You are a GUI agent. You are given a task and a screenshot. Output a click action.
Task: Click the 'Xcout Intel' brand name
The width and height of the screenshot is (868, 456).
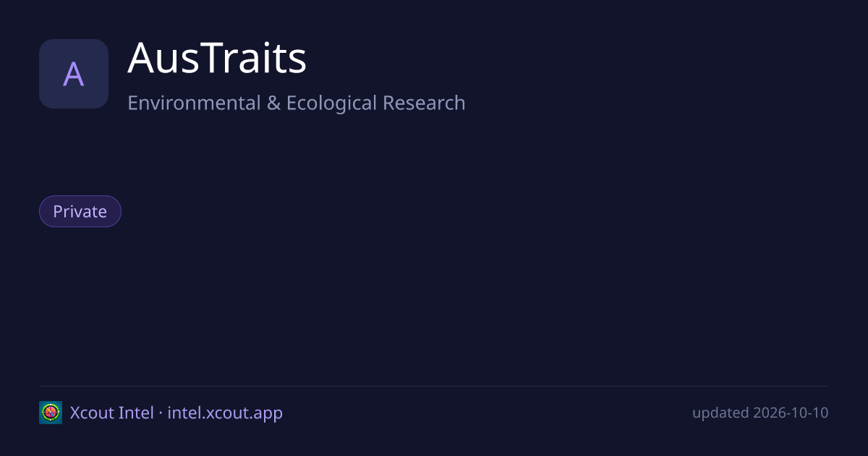pyautogui.click(x=112, y=413)
